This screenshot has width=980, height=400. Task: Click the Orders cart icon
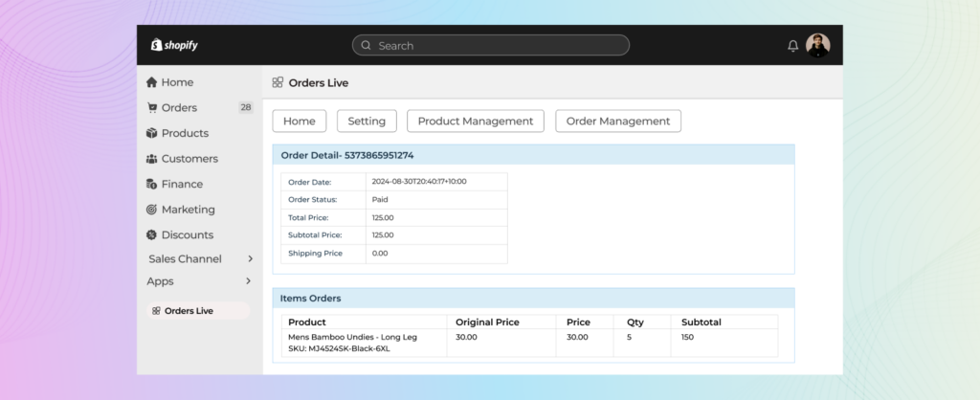(x=151, y=108)
